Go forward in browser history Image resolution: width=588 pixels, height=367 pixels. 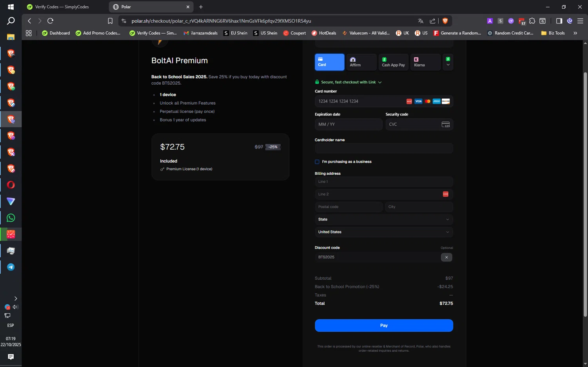click(40, 21)
